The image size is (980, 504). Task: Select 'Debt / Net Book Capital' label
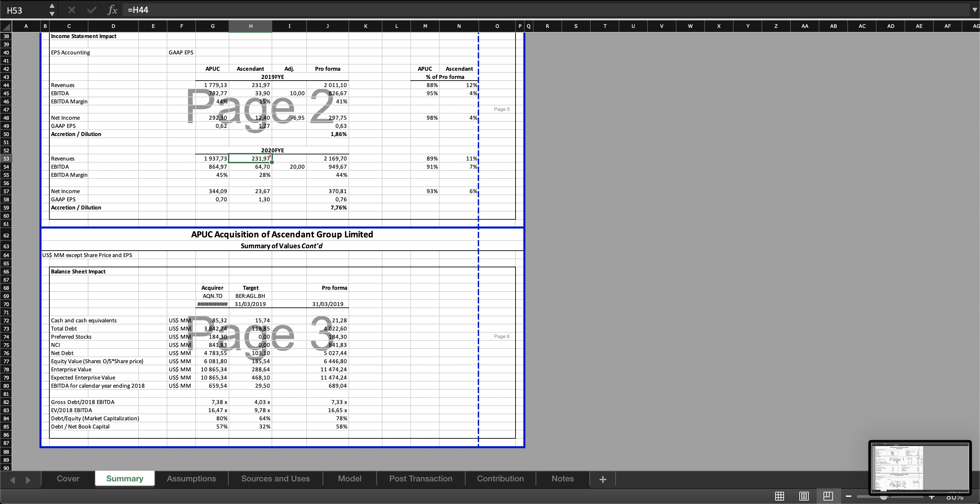pyautogui.click(x=80, y=426)
